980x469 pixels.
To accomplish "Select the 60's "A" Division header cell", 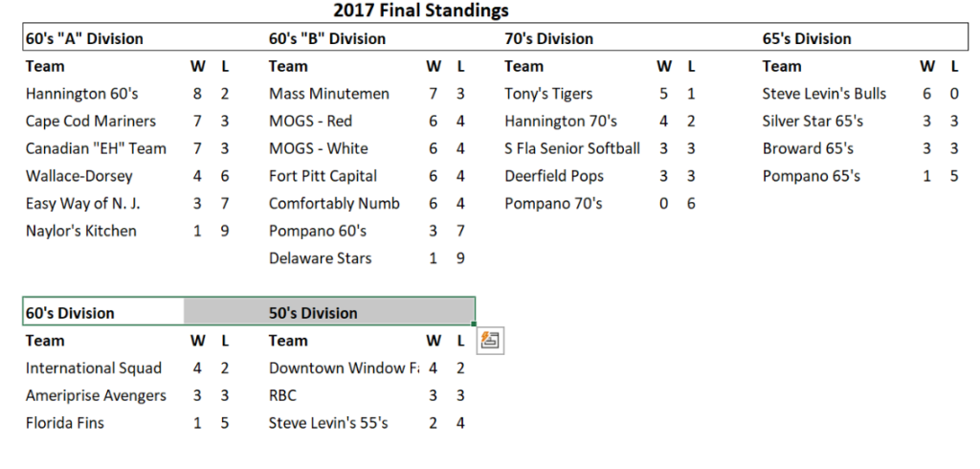I will point(84,39).
